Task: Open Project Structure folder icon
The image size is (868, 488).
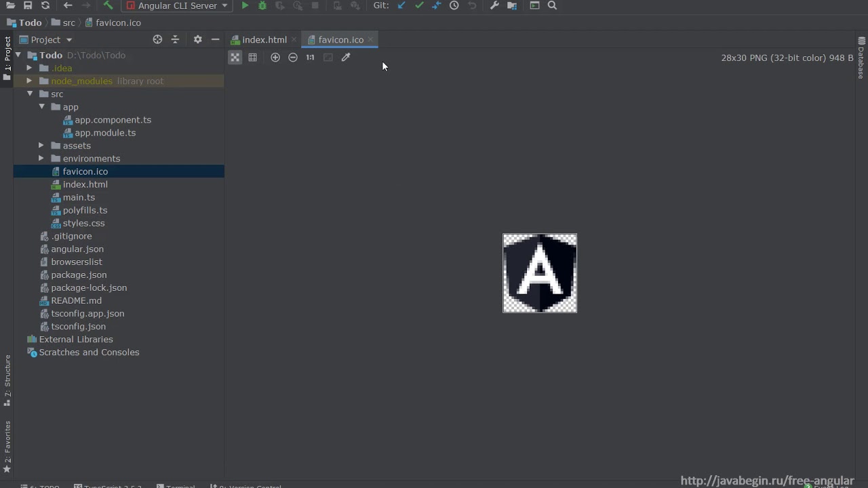Action: tap(512, 5)
